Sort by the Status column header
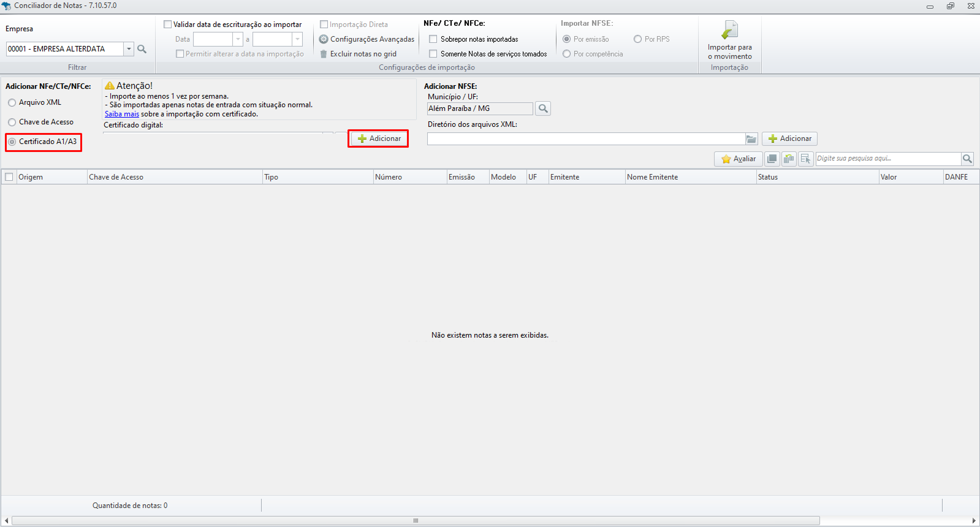The image size is (980, 527). 818,177
